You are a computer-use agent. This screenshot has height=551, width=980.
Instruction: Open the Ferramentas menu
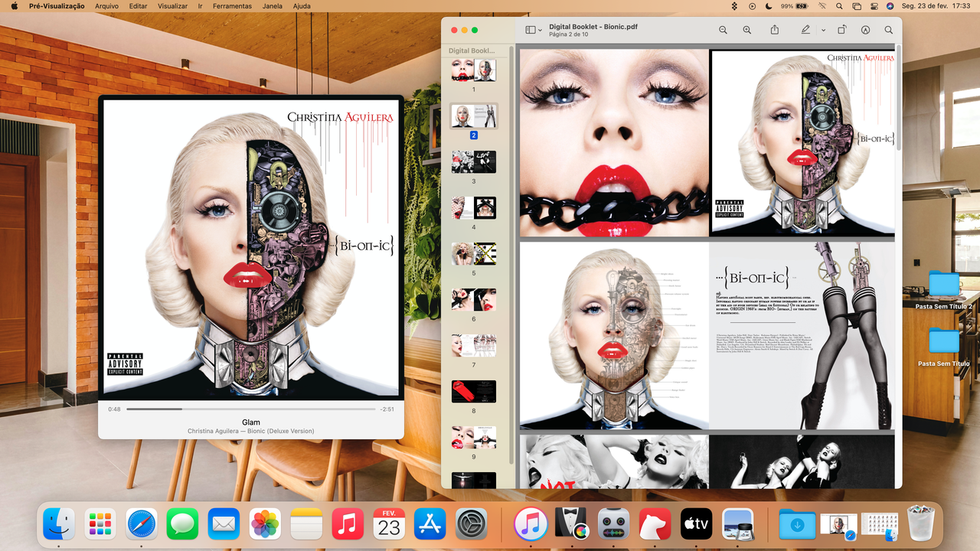point(232,5)
